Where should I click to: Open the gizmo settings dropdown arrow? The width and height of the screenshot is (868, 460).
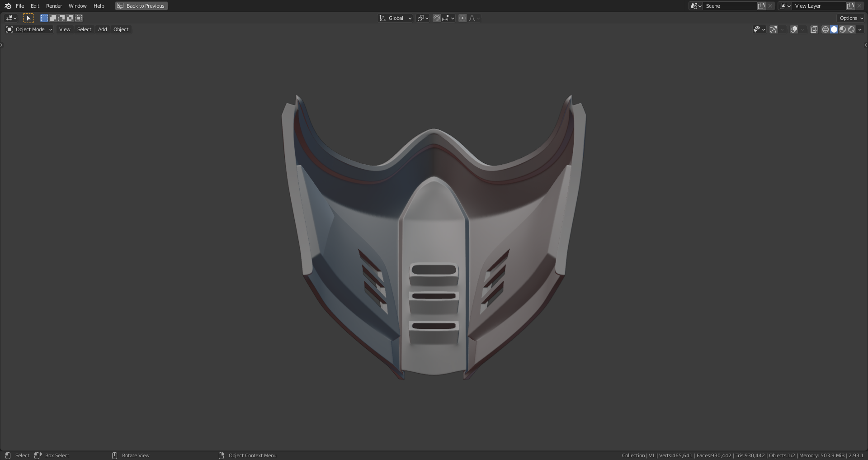coord(783,29)
